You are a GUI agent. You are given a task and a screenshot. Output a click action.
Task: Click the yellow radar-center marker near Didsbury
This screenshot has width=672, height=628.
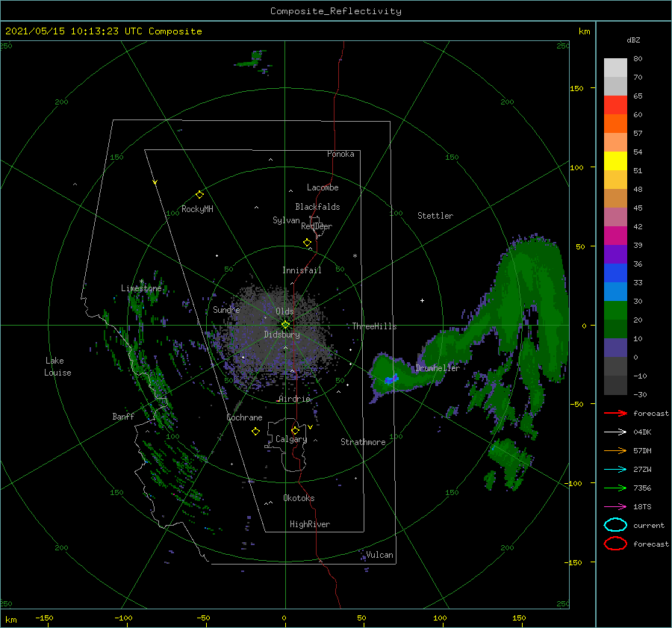(285, 325)
